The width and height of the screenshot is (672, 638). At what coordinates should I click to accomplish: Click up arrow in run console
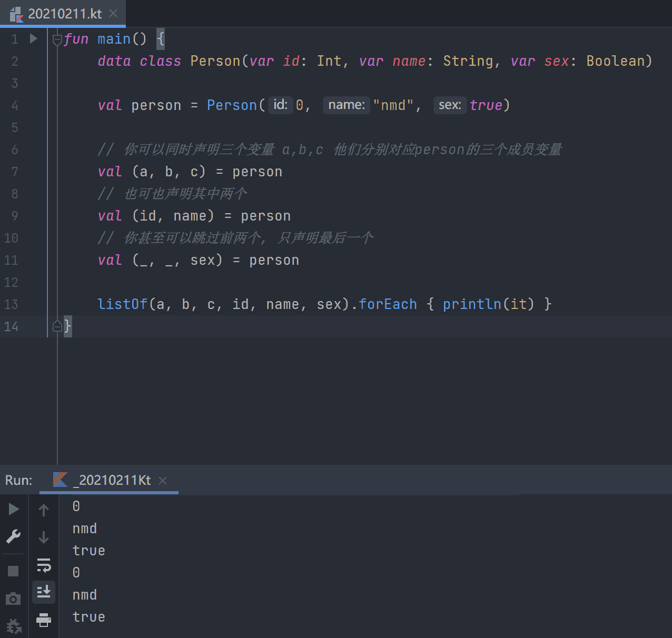(44, 510)
